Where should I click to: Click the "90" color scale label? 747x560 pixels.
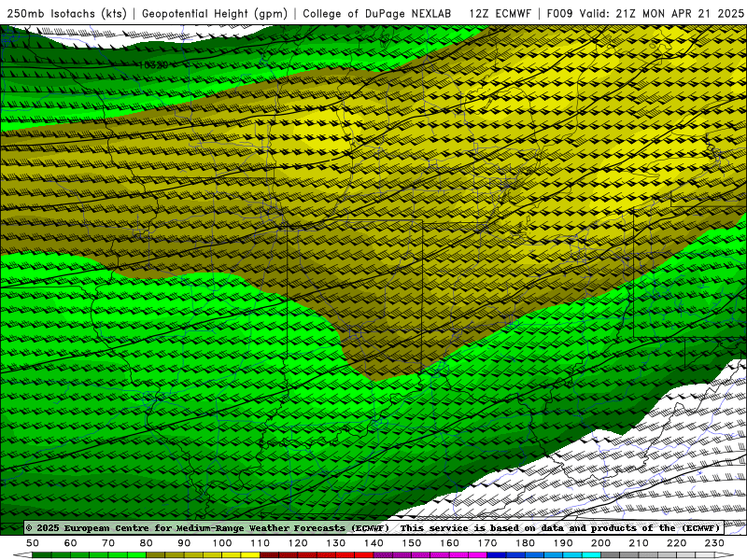[x=184, y=543]
